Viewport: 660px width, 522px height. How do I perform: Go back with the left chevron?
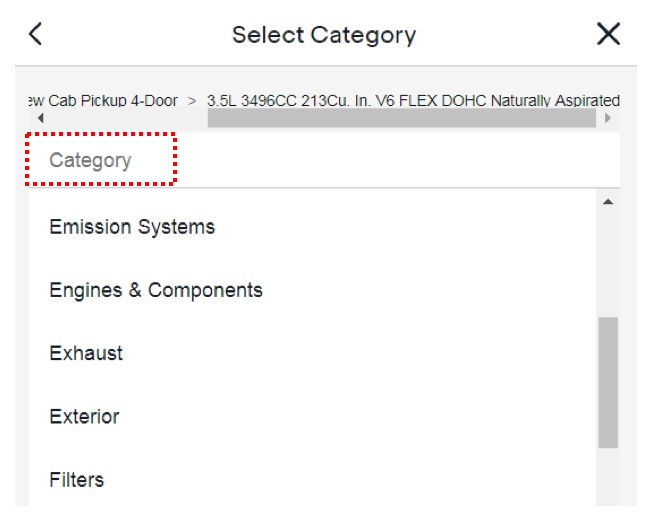point(35,34)
